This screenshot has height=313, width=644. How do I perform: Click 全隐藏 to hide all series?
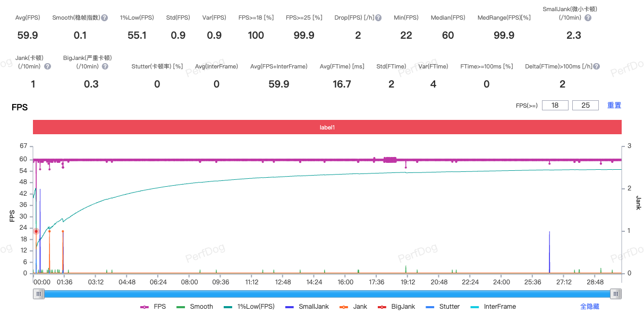590,307
